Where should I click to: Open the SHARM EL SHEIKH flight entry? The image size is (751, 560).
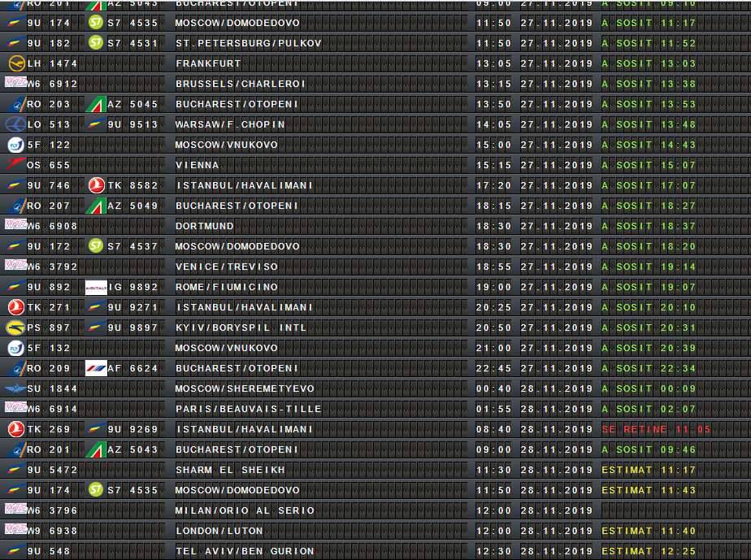230,470
